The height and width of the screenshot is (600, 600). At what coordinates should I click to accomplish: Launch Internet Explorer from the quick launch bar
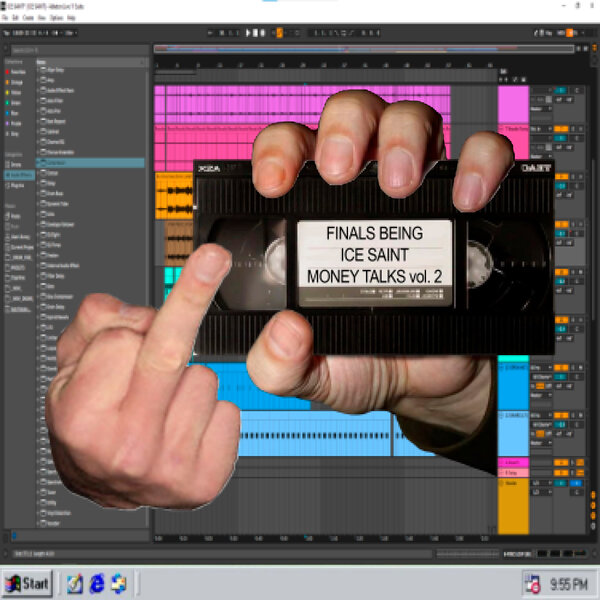pyautogui.click(x=97, y=582)
